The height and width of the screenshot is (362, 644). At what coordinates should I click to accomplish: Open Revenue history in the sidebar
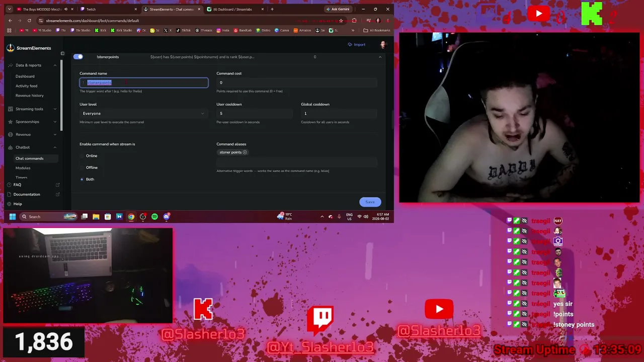click(30, 96)
